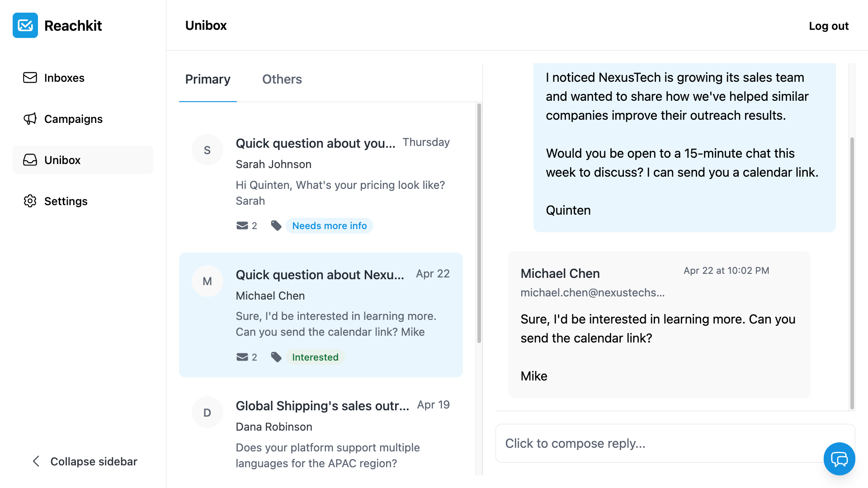This screenshot has width=868, height=488.
Task: Switch to the Primary tab
Action: 208,80
